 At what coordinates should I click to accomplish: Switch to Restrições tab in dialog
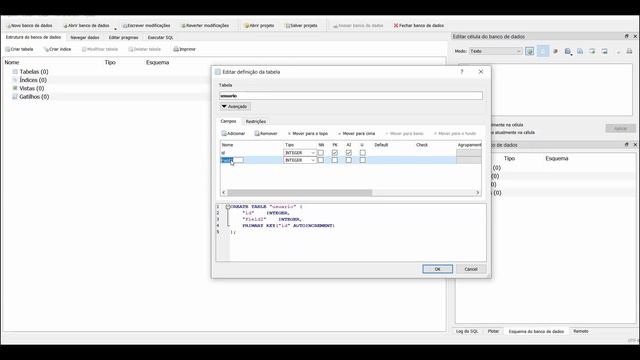[x=256, y=122]
